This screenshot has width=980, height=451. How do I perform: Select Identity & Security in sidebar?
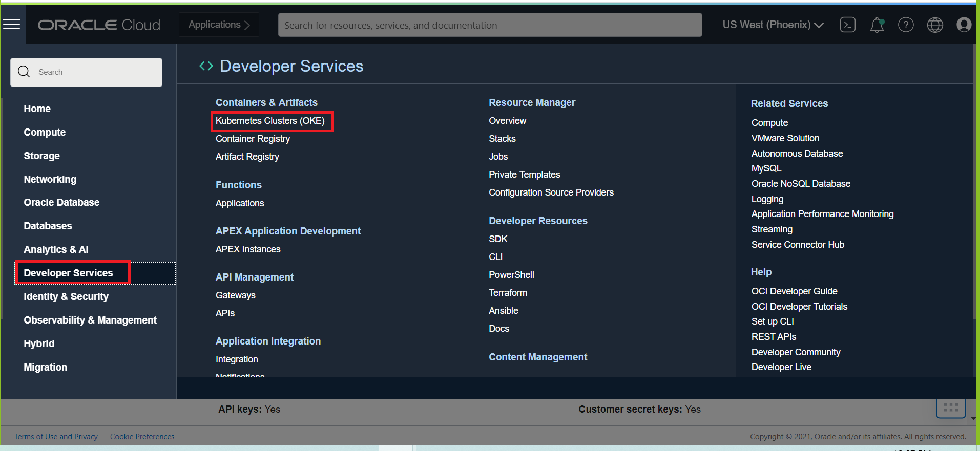[66, 296]
